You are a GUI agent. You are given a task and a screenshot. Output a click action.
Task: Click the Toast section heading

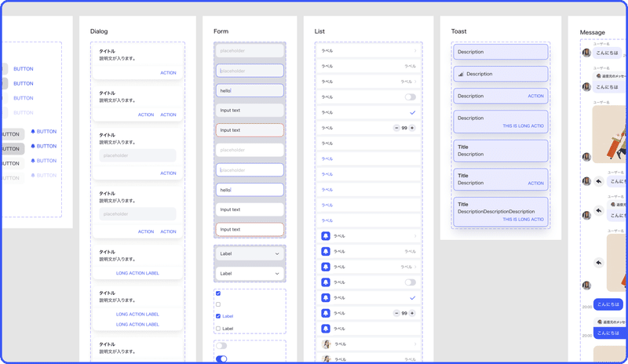(x=459, y=31)
